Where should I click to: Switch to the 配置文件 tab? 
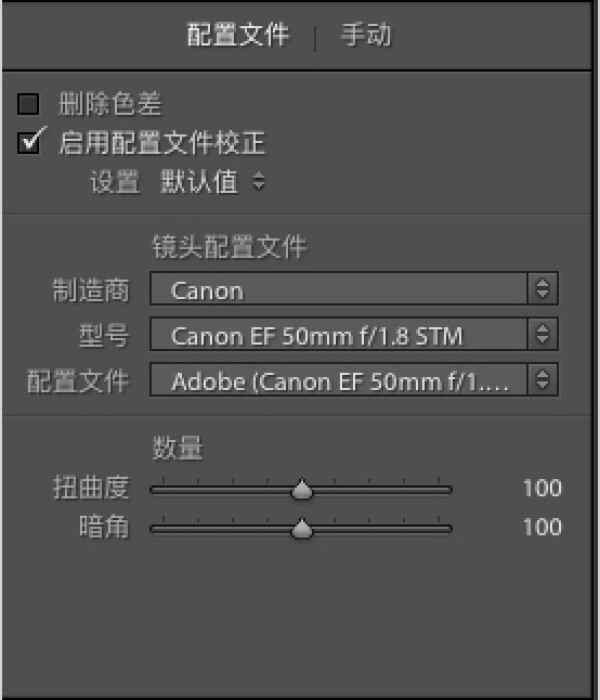click(x=238, y=36)
